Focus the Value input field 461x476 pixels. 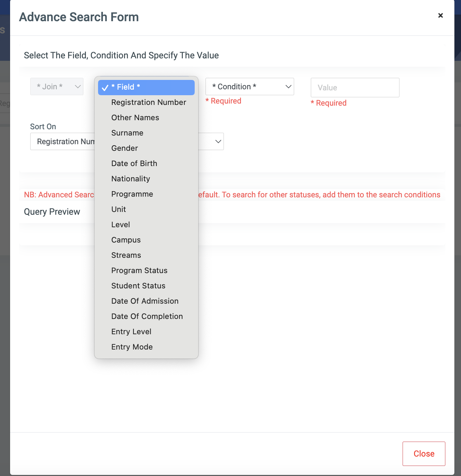[x=355, y=88]
